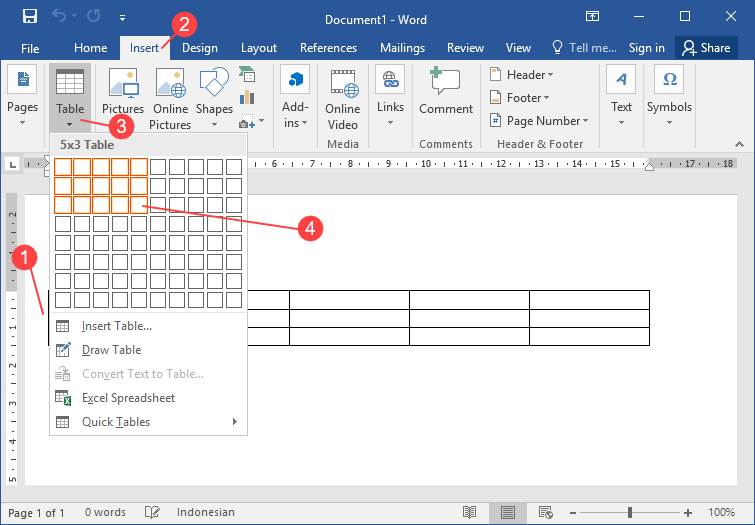
Task: Choose Insert Table... from the menu
Action: tap(148, 326)
